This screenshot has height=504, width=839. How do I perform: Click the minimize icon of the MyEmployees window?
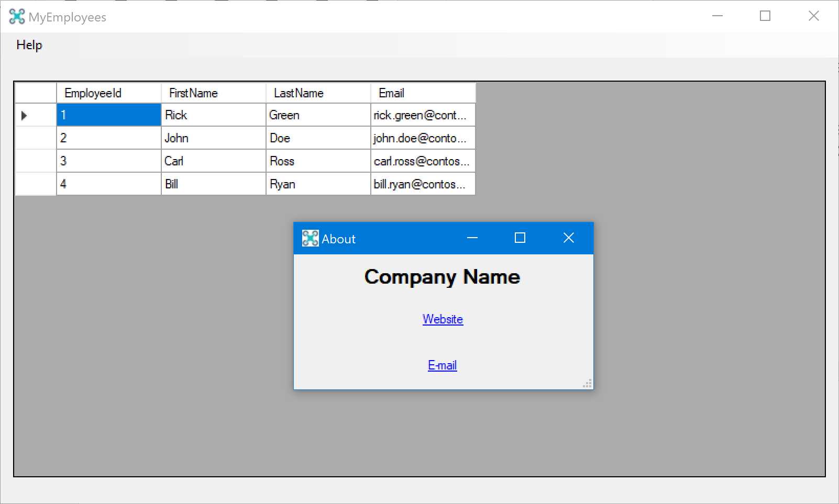pos(716,16)
